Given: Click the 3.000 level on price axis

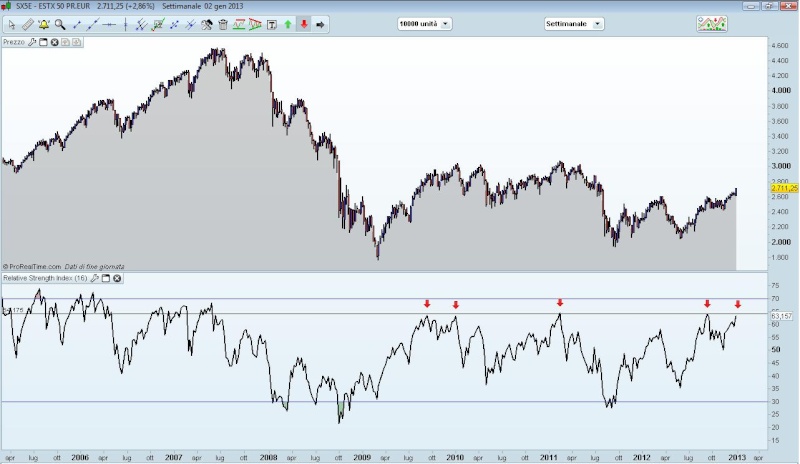Looking at the screenshot, I should [x=781, y=166].
